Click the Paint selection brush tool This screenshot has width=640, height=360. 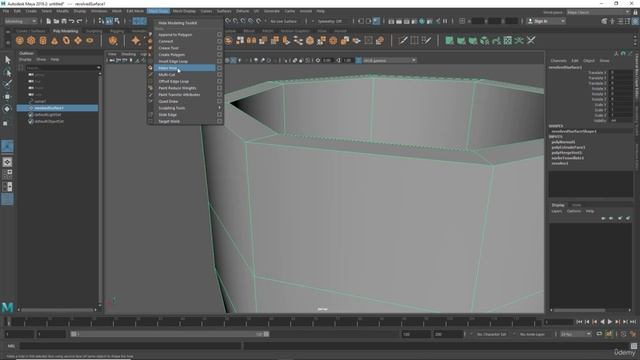7,84
